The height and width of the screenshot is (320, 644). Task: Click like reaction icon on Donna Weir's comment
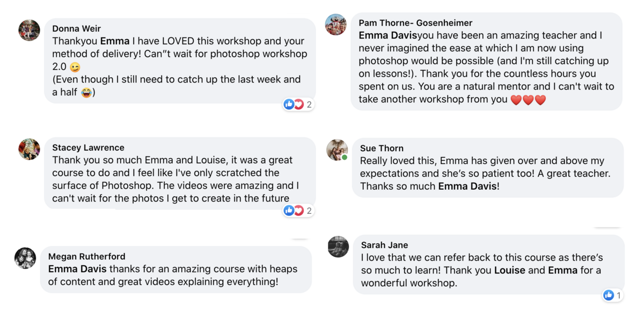click(289, 105)
